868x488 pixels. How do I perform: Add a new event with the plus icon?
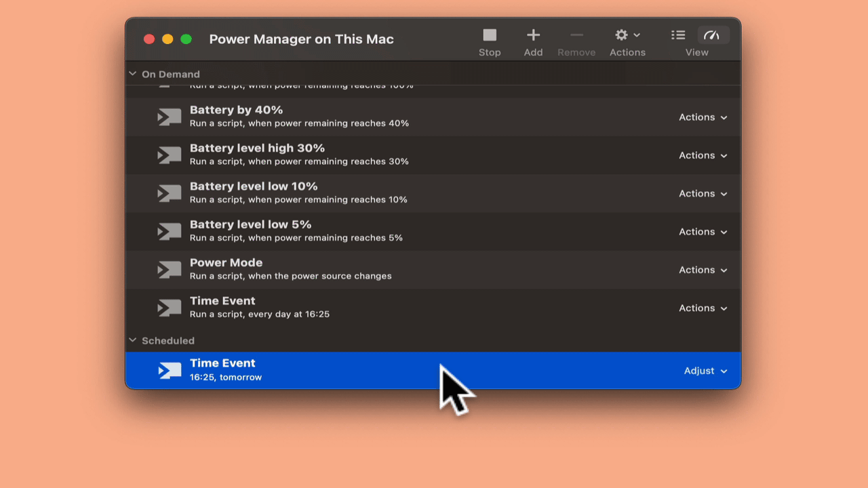pos(533,35)
